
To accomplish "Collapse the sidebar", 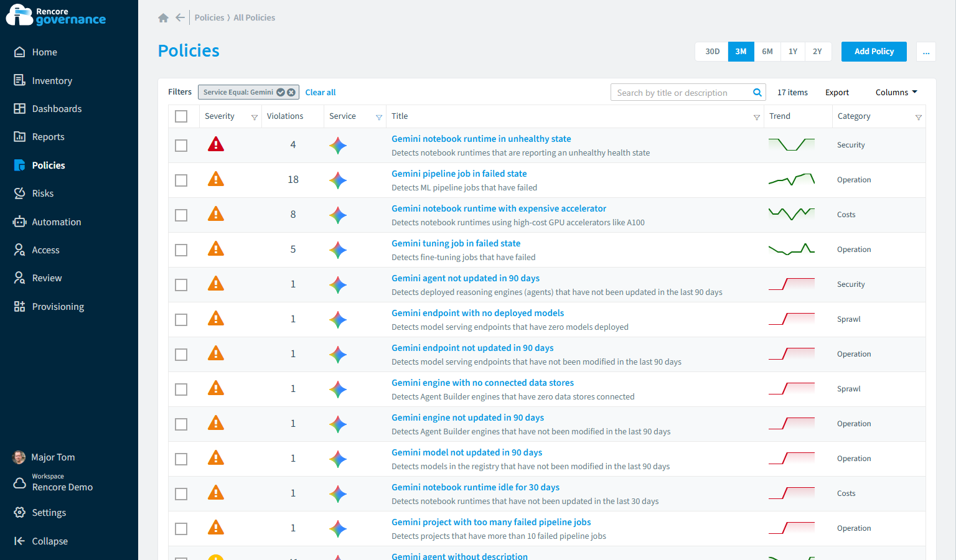I will click(x=41, y=541).
